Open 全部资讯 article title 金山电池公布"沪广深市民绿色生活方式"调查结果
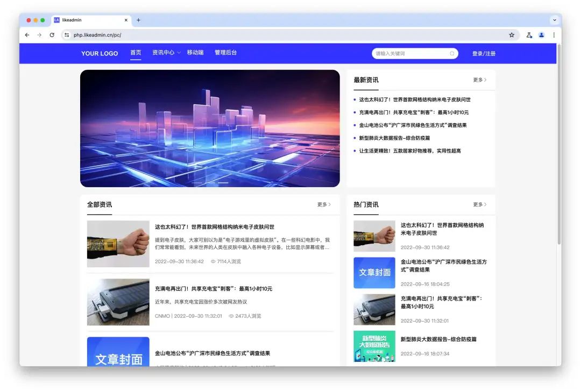 click(x=212, y=353)
